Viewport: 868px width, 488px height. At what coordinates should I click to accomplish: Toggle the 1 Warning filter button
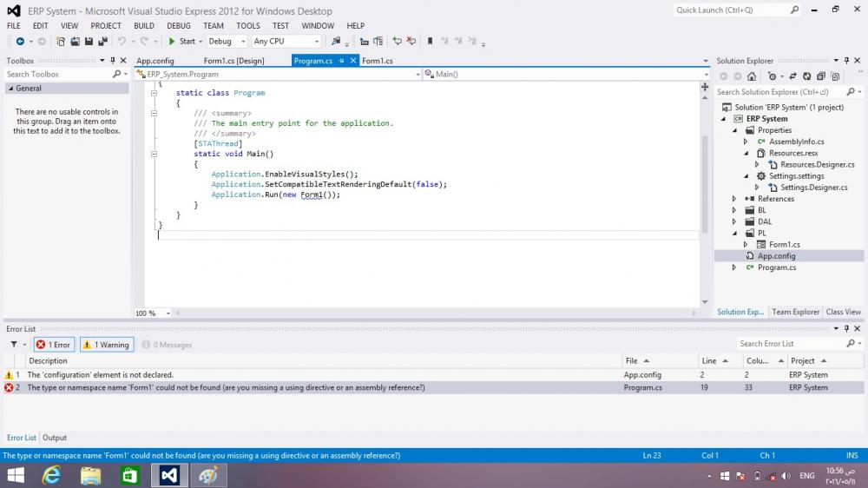tap(107, 345)
